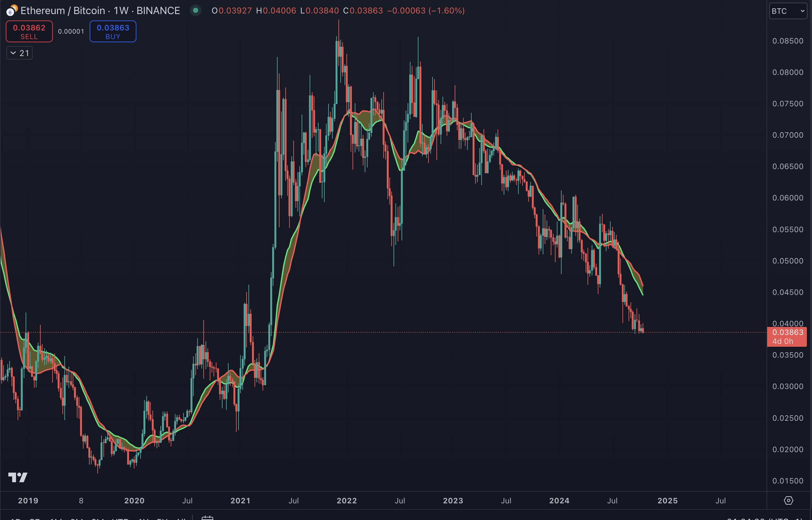
Task: Expand the chevron next to 21
Action: 13,53
